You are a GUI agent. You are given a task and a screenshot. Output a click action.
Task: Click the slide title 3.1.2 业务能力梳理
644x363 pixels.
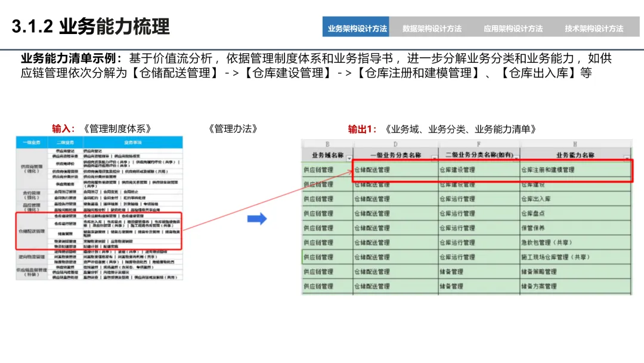[91, 27]
